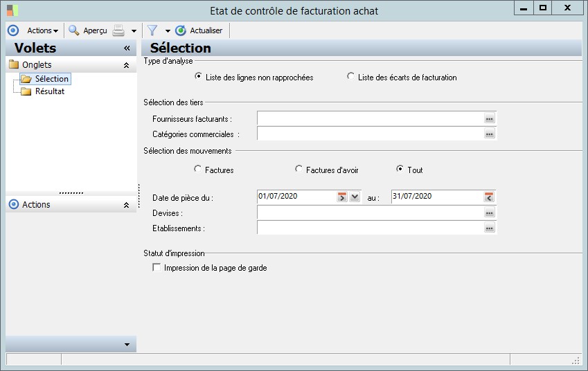Enable Impression de la page de garde
Image resolution: width=588 pixels, height=371 pixels.
157,268
